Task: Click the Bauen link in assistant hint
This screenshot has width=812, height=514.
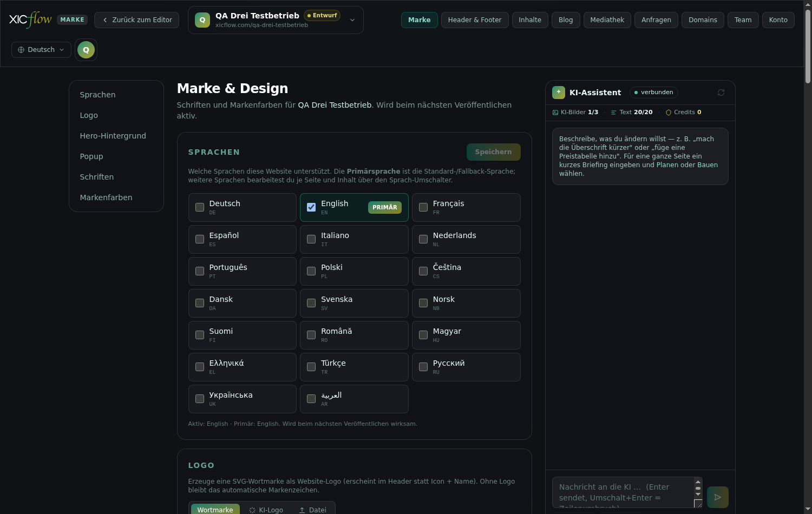Action: 708,165
